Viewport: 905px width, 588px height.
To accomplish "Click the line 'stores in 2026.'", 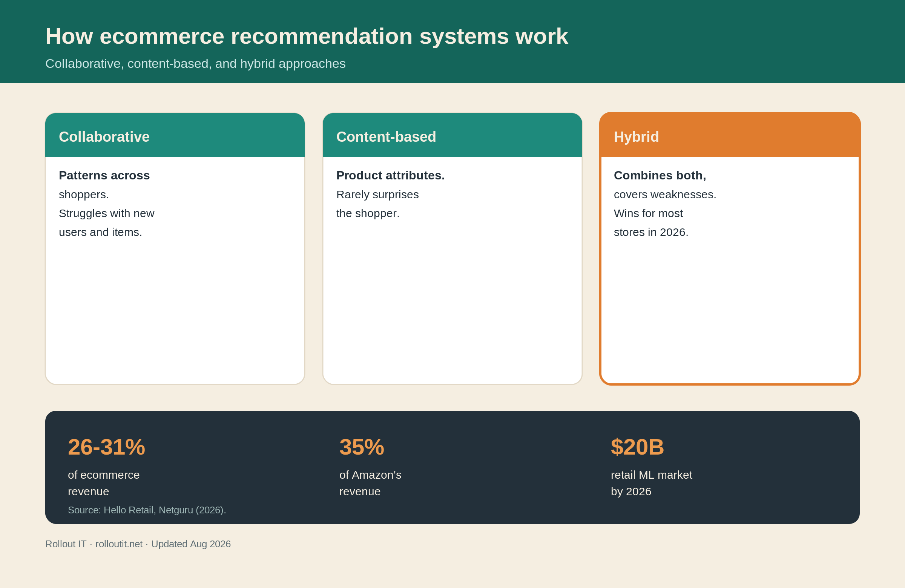I will tap(651, 232).
